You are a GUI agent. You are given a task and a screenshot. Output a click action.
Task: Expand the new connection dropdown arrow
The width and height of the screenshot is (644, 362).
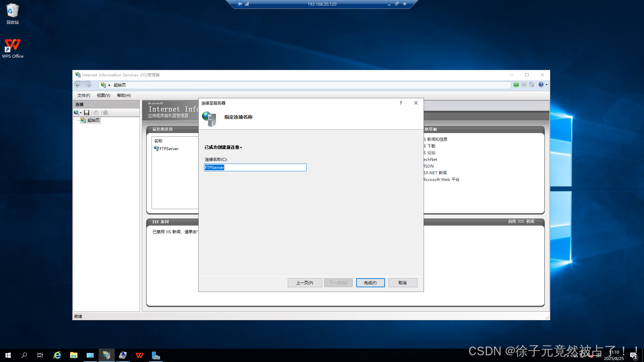click(80, 113)
